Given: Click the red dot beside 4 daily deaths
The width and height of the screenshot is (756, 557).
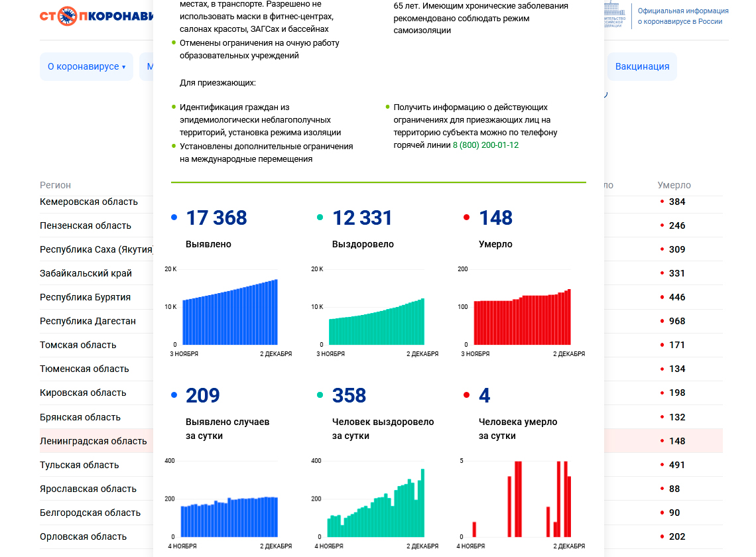Looking at the screenshot, I should pos(466,395).
